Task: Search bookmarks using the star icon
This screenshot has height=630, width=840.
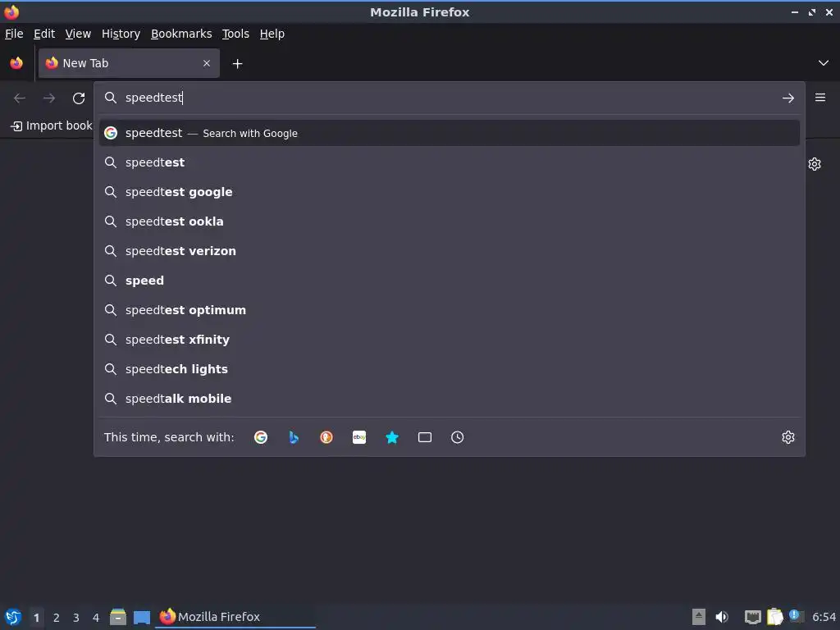Action: pos(392,437)
